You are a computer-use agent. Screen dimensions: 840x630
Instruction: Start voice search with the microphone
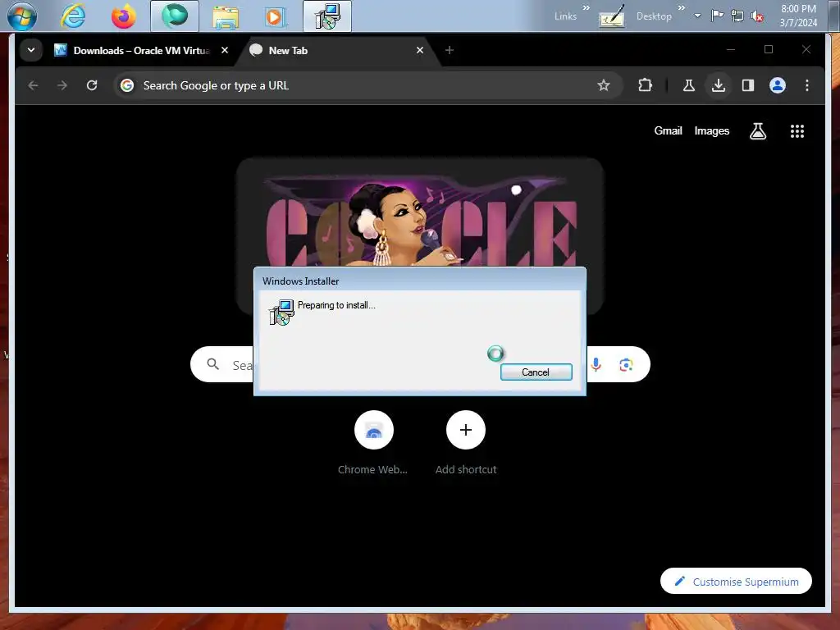coord(596,365)
